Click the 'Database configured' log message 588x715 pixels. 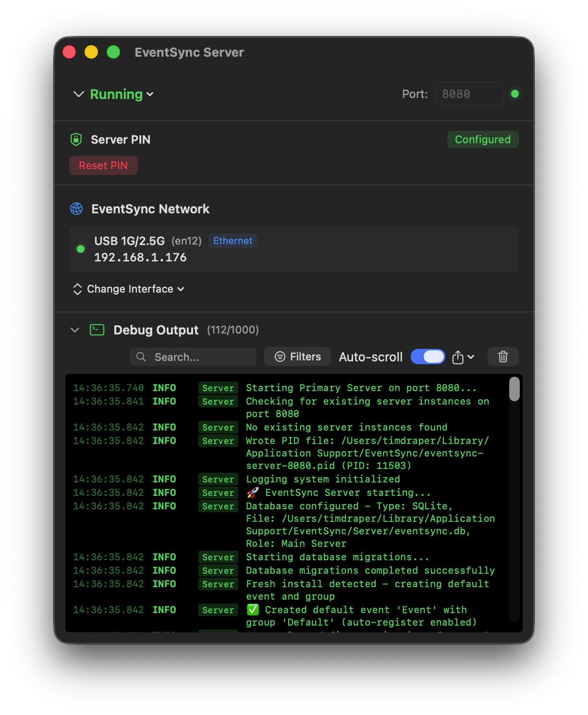[370, 525]
